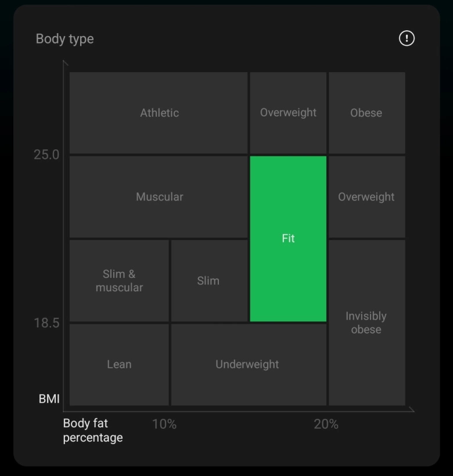Tap the chart's vertical axis line
The height and width of the screenshot is (476, 453).
pyautogui.click(x=64, y=232)
